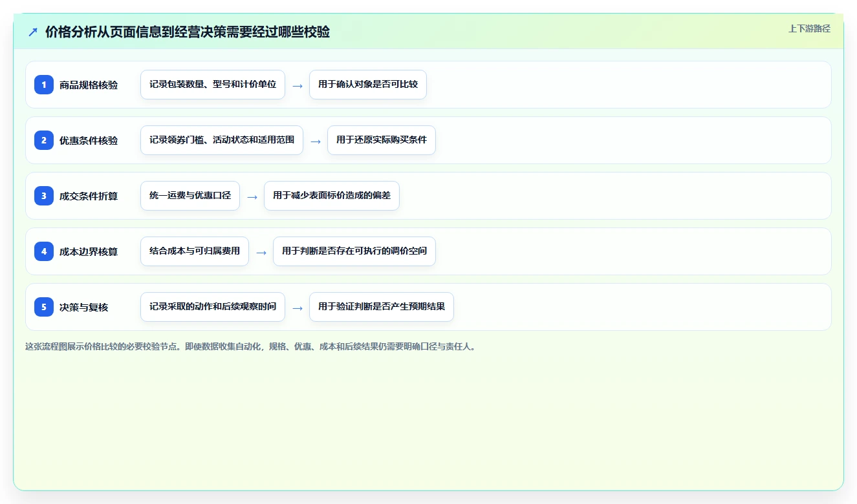Click the 商品规格核验 step label

coord(89,85)
